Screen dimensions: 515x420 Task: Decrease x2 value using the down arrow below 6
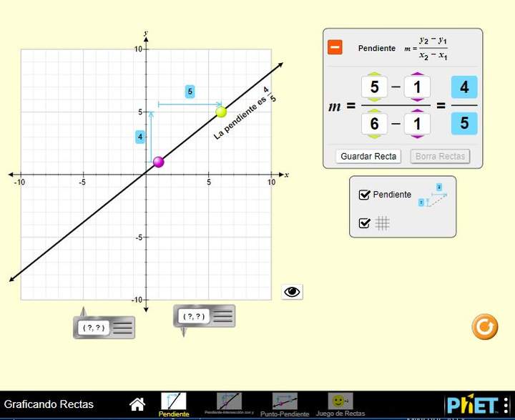(374, 139)
